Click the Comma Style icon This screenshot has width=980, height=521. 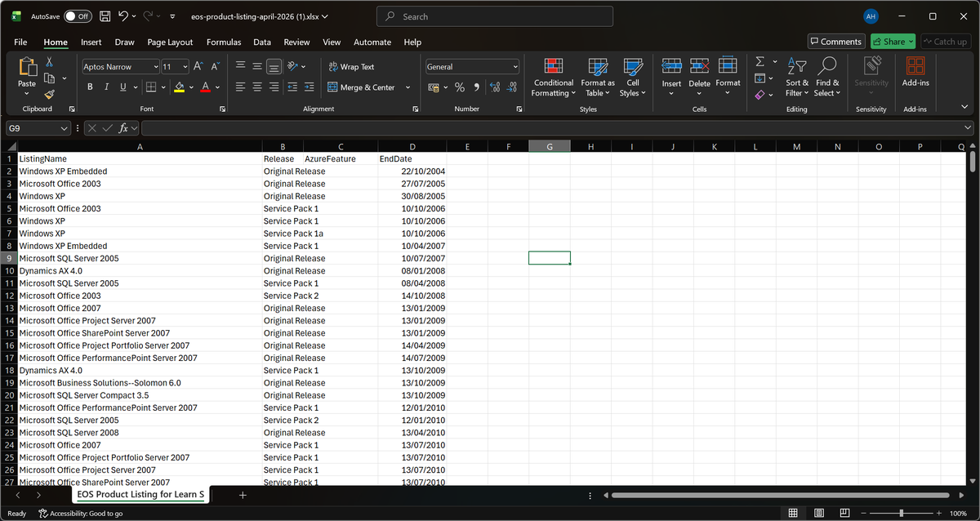[477, 87]
